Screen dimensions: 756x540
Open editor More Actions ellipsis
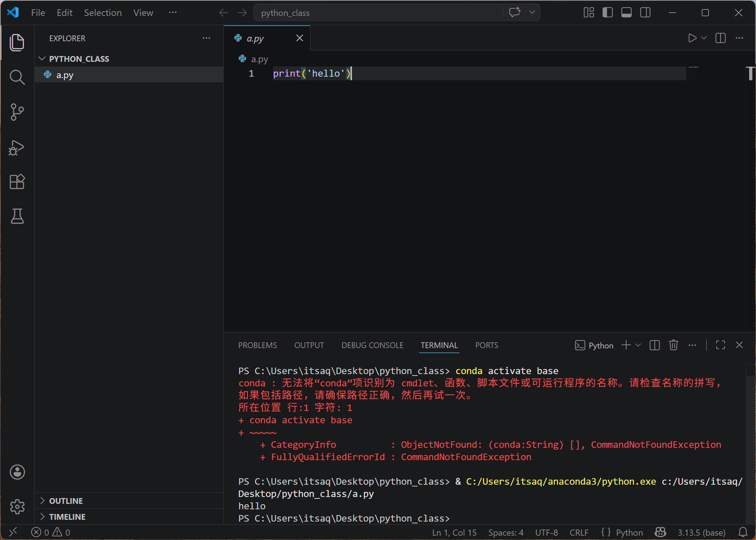coord(739,38)
